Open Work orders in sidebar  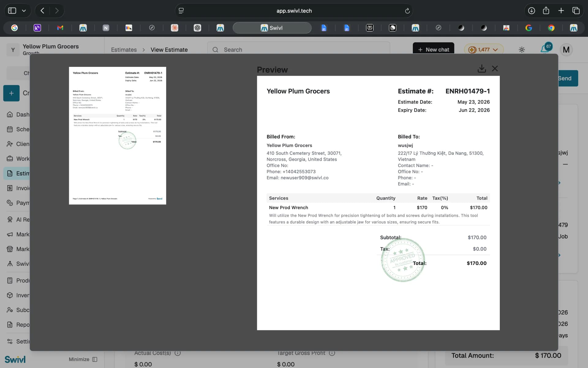tap(18, 159)
